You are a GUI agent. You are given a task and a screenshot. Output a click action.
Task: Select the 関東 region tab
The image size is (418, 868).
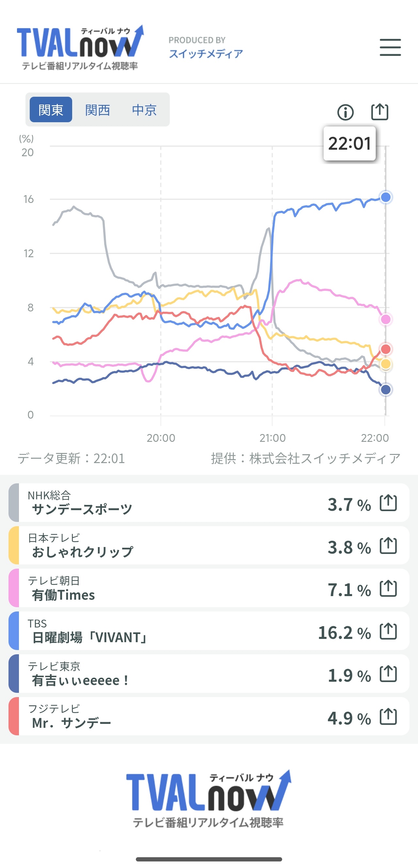tap(51, 109)
